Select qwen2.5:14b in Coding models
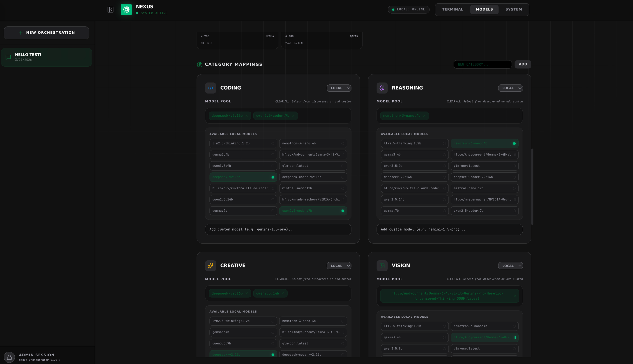Screen dimensions: 633x364 pyautogui.click(x=243, y=200)
